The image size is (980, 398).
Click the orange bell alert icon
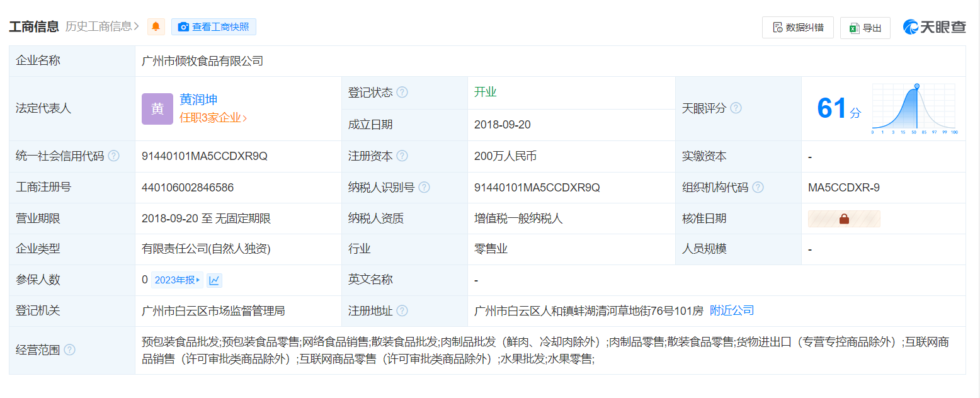pos(156,26)
